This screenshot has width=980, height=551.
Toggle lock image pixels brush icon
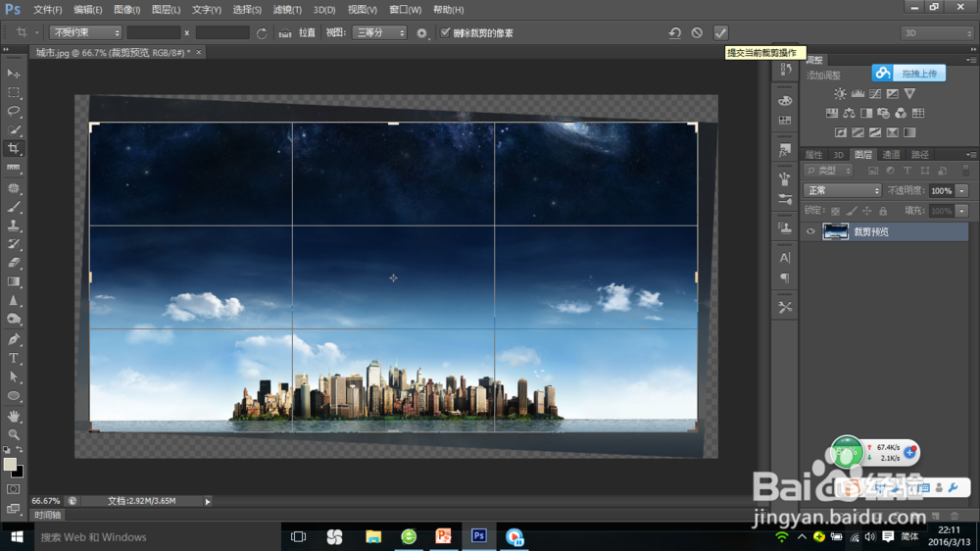(852, 211)
